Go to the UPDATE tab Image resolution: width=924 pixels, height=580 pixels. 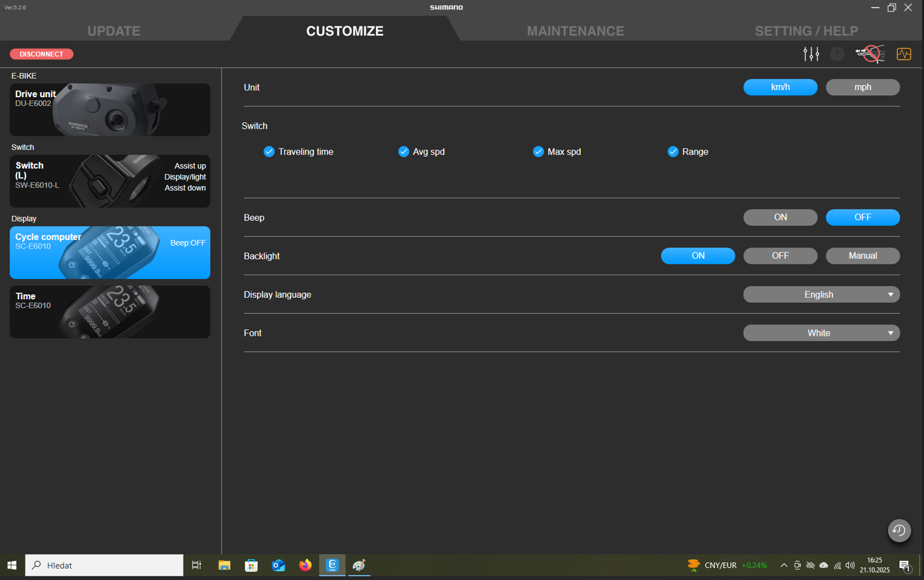coord(114,31)
